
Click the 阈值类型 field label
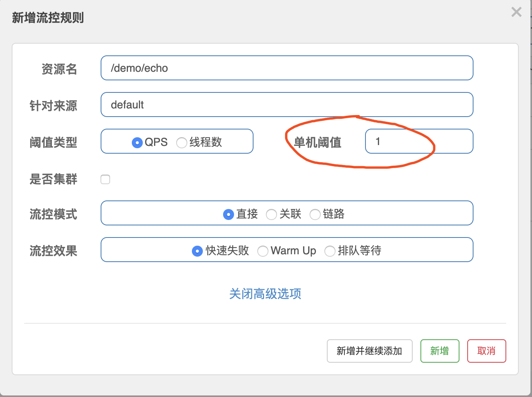click(x=53, y=142)
